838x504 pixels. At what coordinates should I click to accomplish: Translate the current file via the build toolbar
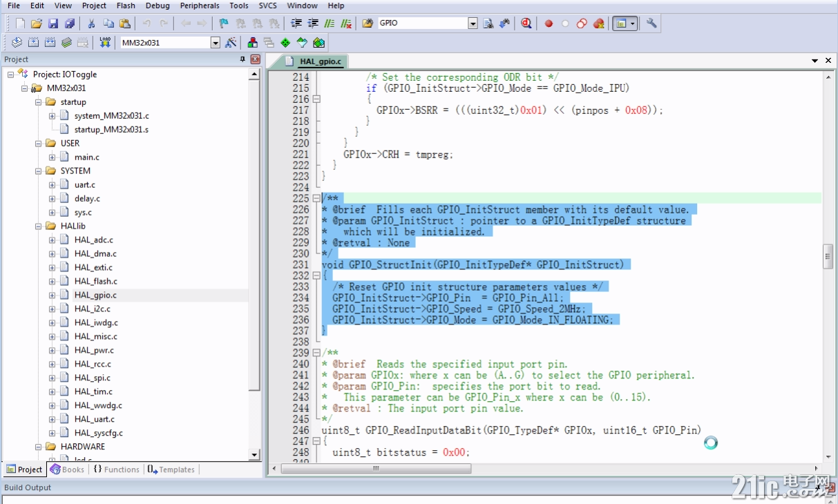(x=17, y=43)
